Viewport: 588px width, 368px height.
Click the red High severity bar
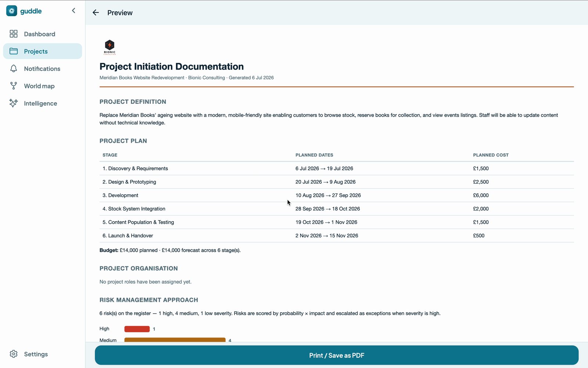[137, 329]
